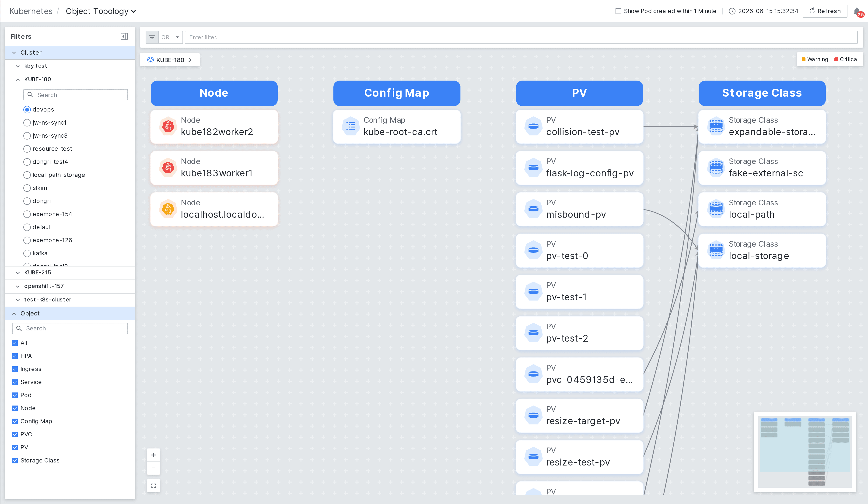This screenshot has width=868, height=504.
Task: Expand the KUBE-215 cluster
Action: 18,273
